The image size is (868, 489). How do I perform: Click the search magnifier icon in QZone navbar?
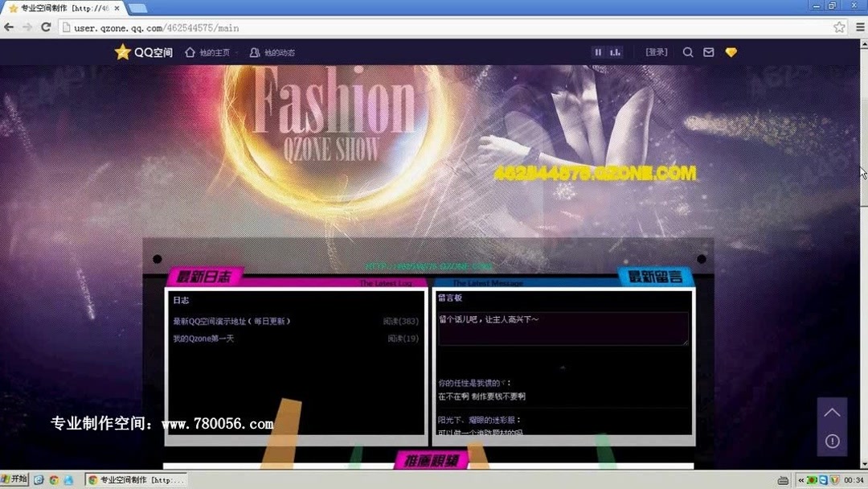pyautogui.click(x=688, y=51)
